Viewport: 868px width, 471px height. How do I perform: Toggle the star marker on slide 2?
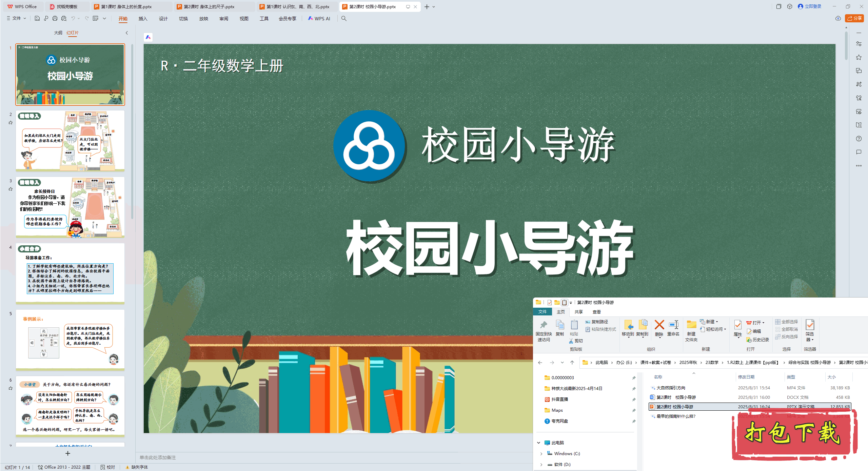tap(11, 123)
